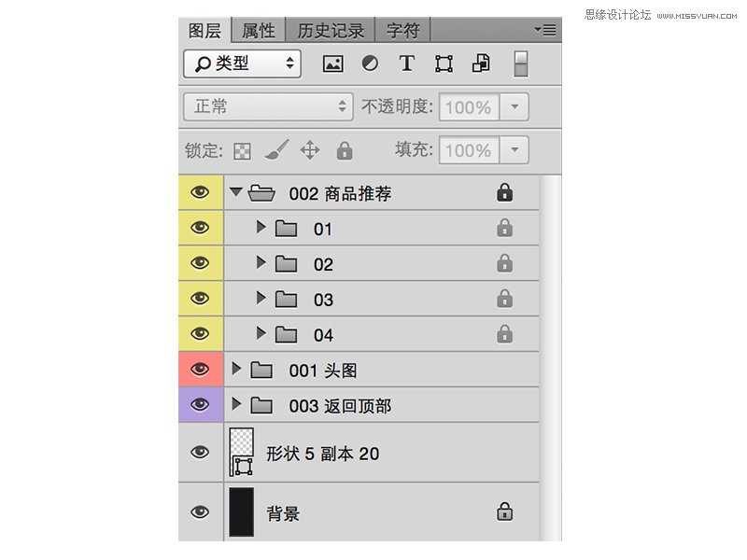
Task: Expand folder 04 disclosure triangle
Action: tap(261, 333)
